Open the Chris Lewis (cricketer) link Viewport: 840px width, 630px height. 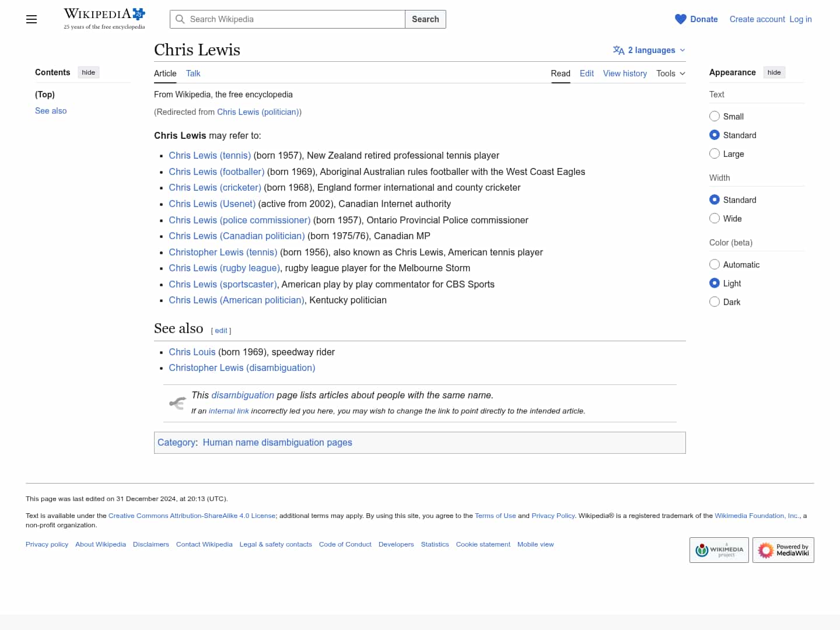[215, 187]
